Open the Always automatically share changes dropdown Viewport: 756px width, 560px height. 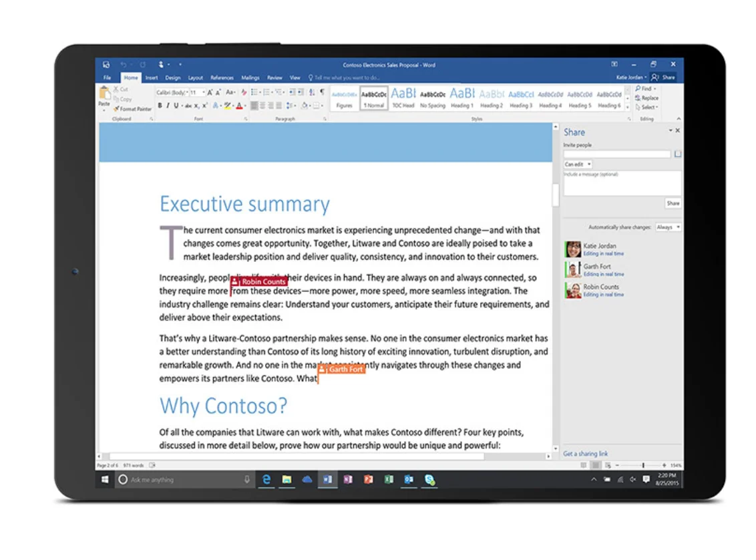point(669,227)
